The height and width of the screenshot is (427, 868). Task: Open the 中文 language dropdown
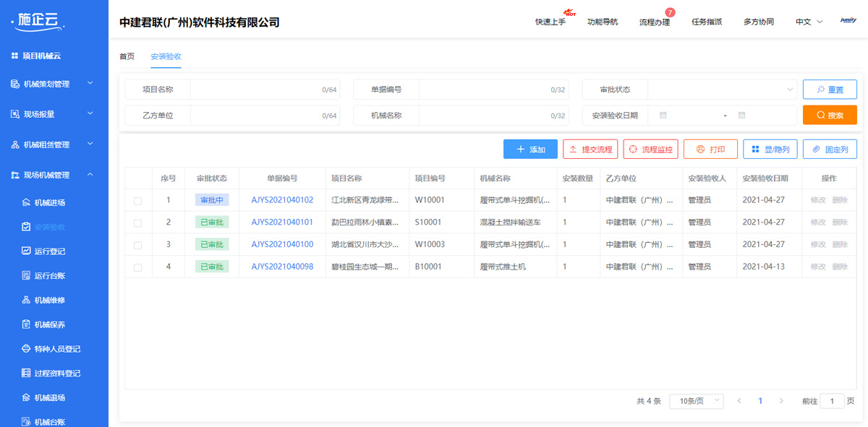click(x=809, y=22)
